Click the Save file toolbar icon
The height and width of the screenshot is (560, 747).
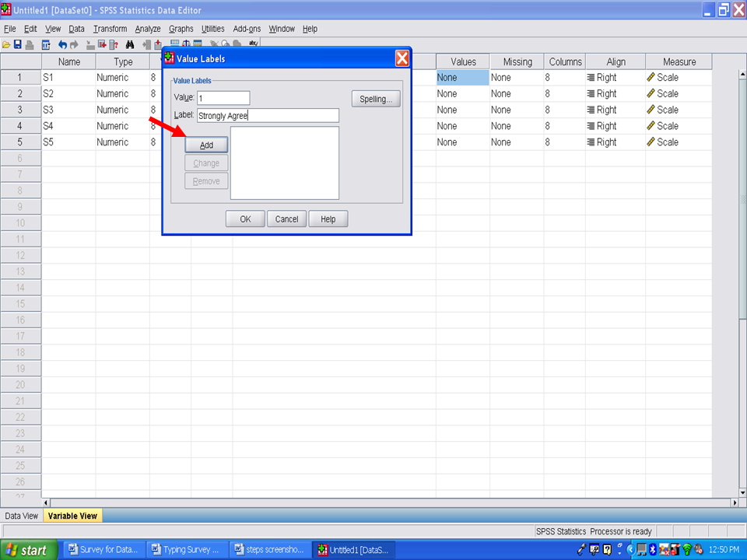pos(17,45)
